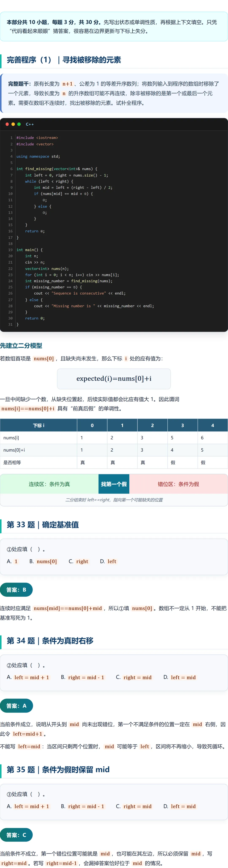Click the caption 二分结束时 left==right under the bar

[114, 500]
